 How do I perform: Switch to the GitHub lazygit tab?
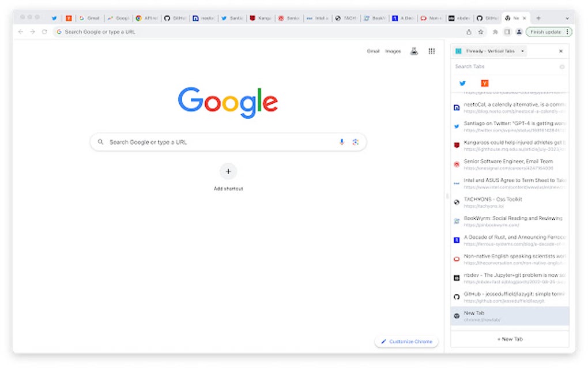507,297
